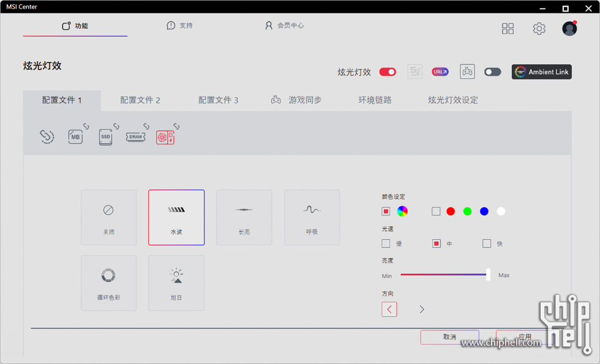Image resolution: width=600 pixels, height=364 pixels.
Task: Switch to 配置文件 2 tab
Action: coord(140,100)
